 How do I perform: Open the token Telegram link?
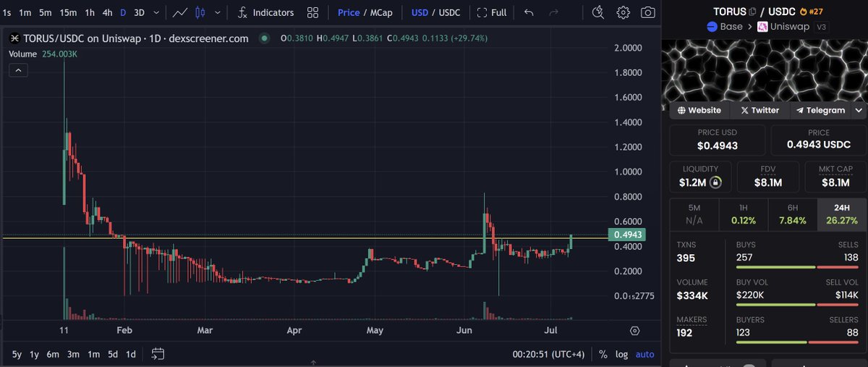[820, 110]
